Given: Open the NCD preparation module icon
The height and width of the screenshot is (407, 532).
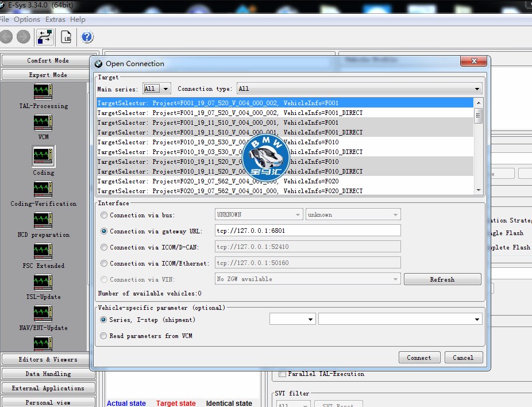Looking at the screenshot, I should 43,221.
